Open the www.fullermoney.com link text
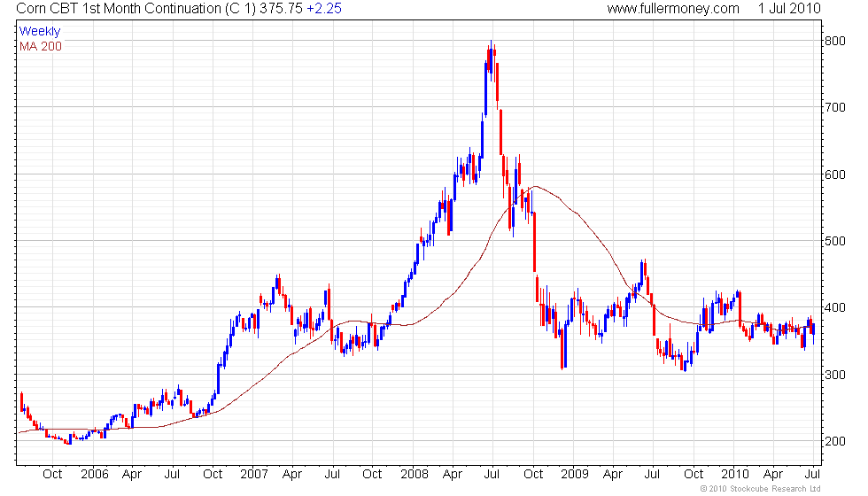868x496 pixels. pos(673,8)
